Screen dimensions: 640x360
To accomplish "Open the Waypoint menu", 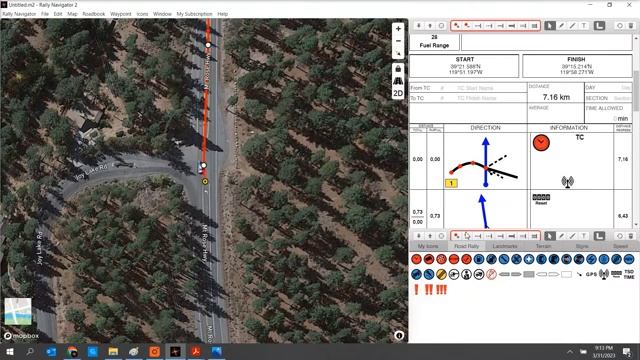I will (x=121, y=14).
